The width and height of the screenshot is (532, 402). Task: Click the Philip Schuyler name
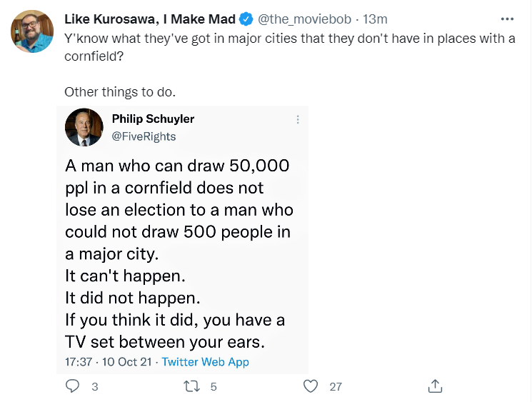click(x=153, y=119)
